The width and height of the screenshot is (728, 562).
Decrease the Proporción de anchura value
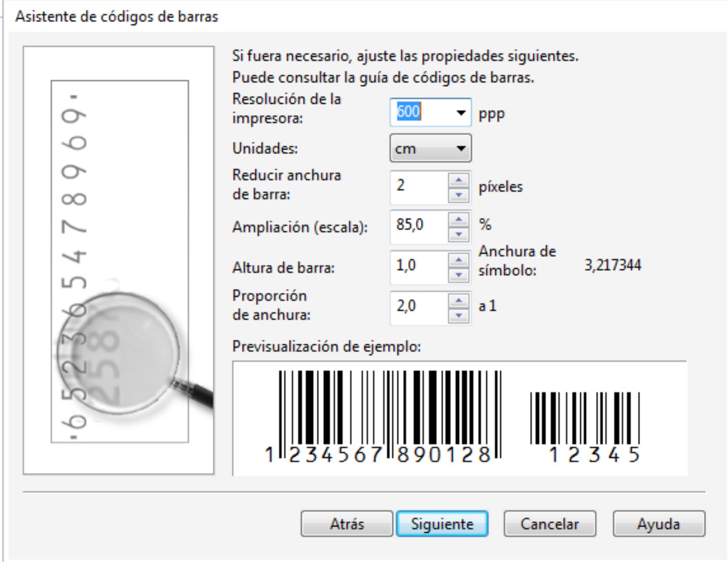(x=459, y=316)
